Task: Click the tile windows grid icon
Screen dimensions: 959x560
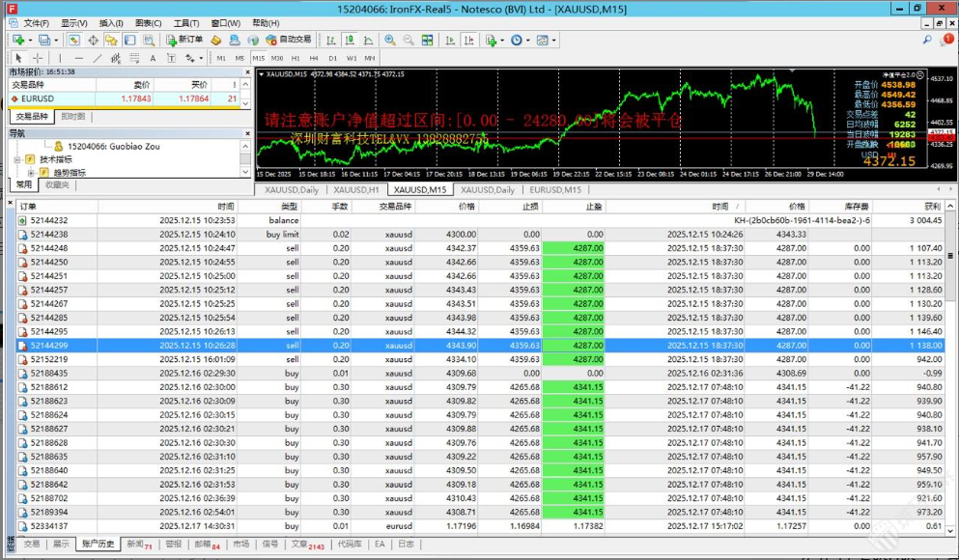Action: click(x=427, y=40)
